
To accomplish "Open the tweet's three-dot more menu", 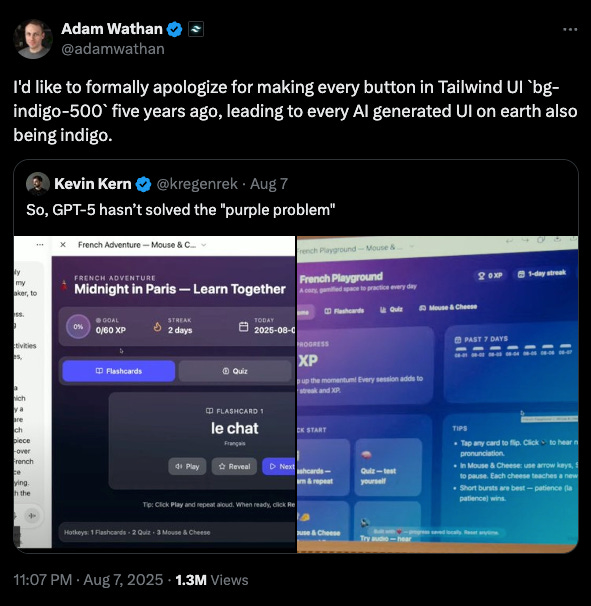I will click(570, 29).
